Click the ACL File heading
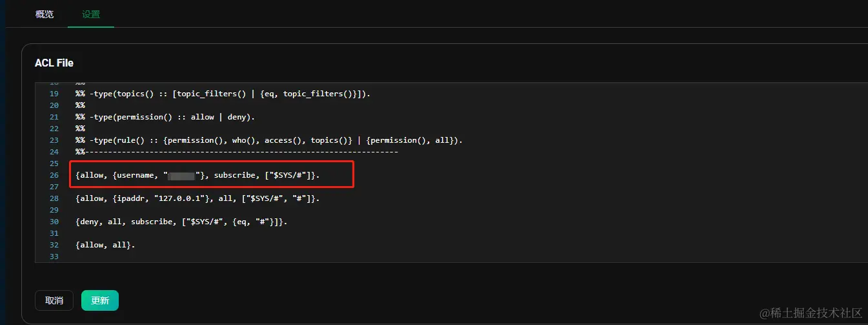Viewport: 868px width, 325px height. point(54,63)
